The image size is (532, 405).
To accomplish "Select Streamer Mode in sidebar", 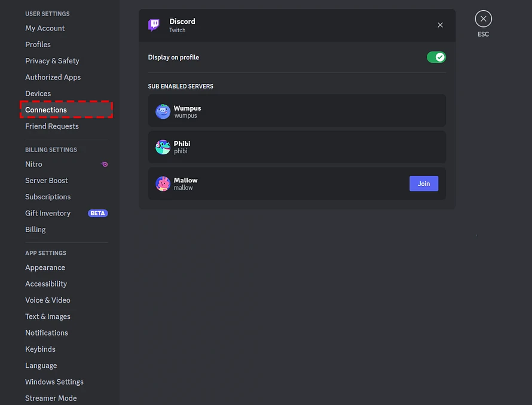I will point(51,398).
